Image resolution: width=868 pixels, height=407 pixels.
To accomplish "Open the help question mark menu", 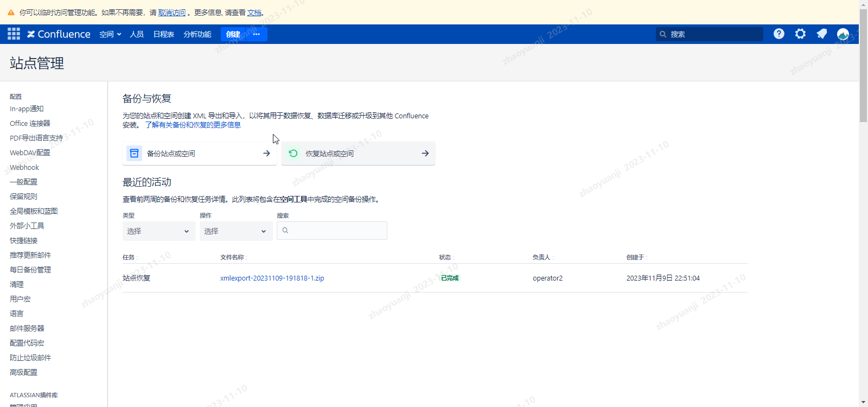I will (779, 34).
